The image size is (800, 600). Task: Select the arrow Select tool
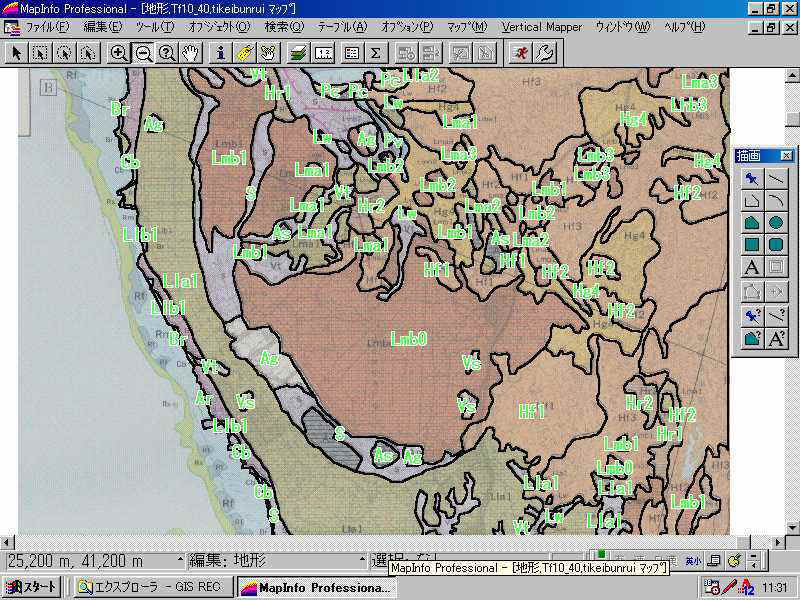(17, 53)
